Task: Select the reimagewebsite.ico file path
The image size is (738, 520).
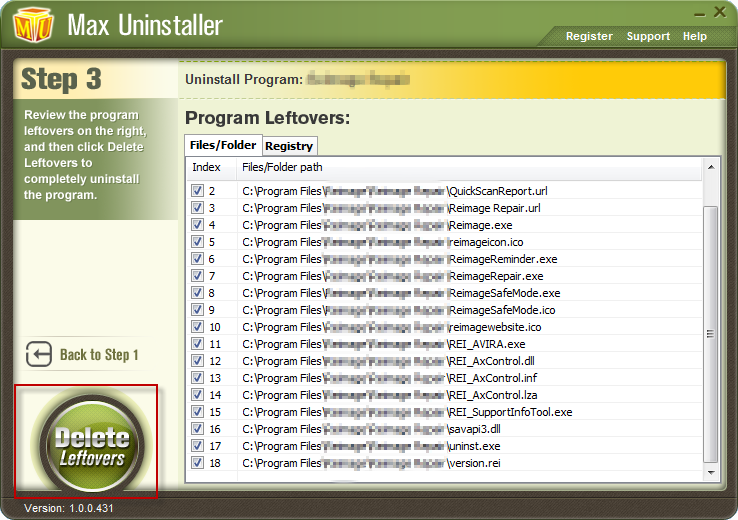Action: point(392,327)
